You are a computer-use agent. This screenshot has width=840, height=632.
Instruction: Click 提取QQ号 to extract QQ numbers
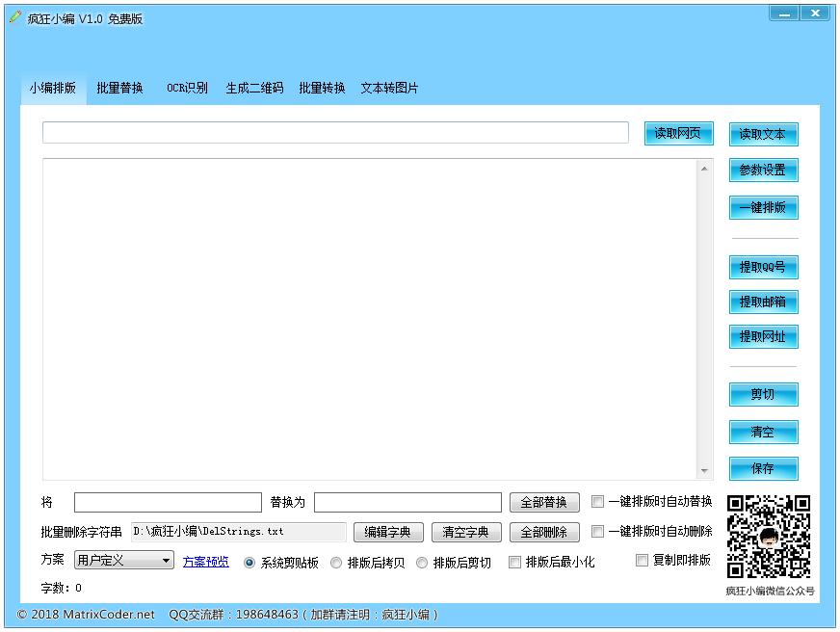pos(763,267)
